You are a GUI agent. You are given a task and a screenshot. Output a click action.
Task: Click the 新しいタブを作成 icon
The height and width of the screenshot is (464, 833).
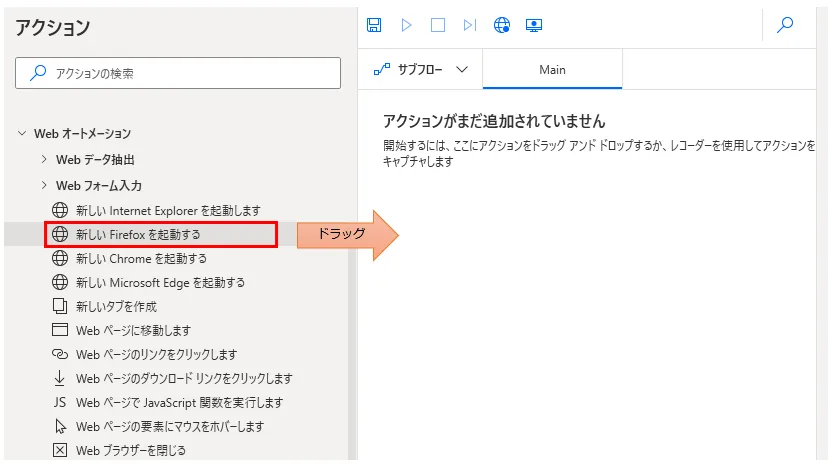pos(59,306)
